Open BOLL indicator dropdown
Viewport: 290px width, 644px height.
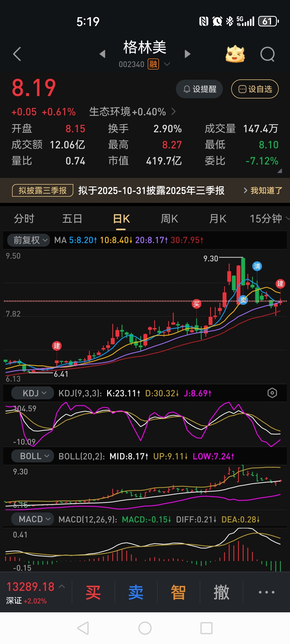coord(32,456)
